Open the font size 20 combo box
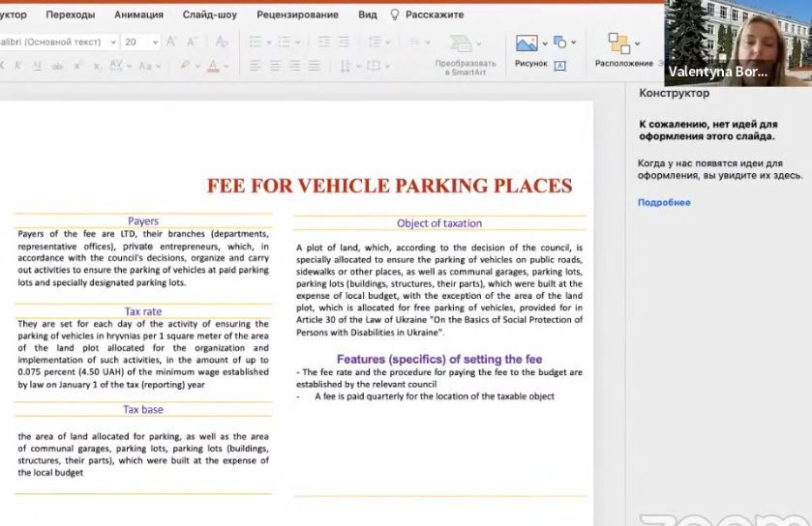The height and width of the screenshot is (526, 812). coord(140,42)
